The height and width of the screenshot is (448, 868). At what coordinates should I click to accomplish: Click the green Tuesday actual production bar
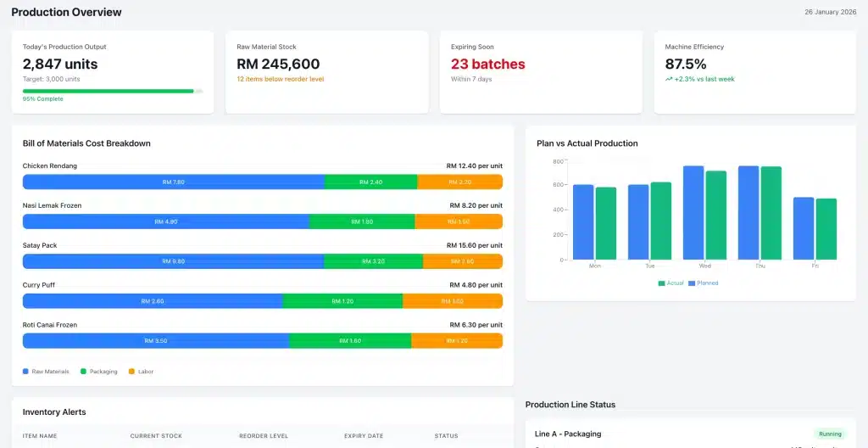661,221
